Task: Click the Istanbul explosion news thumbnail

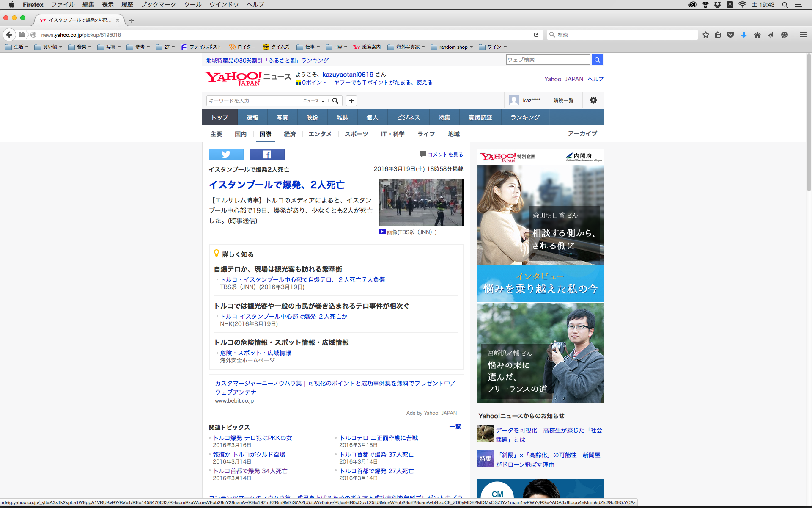Action: (421, 202)
